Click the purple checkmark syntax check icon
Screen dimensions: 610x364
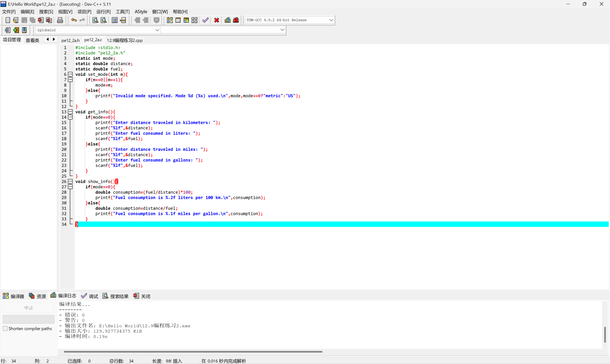coord(205,20)
